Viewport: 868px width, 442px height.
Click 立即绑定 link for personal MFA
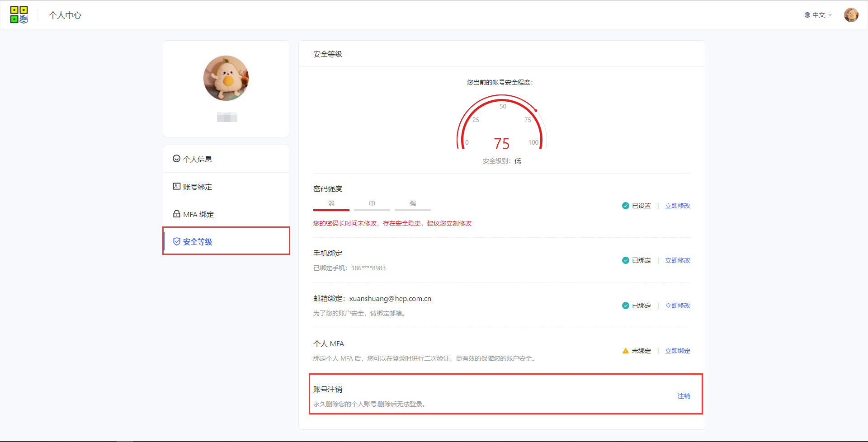click(x=677, y=351)
